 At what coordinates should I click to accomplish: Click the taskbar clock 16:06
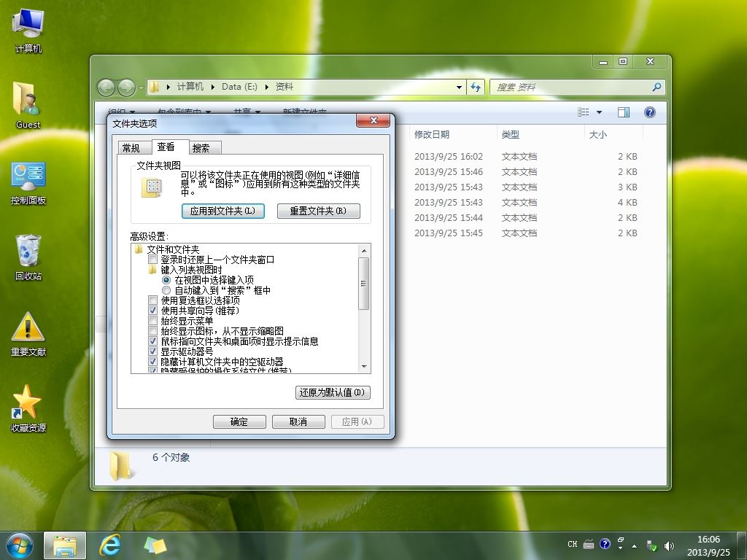708,540
